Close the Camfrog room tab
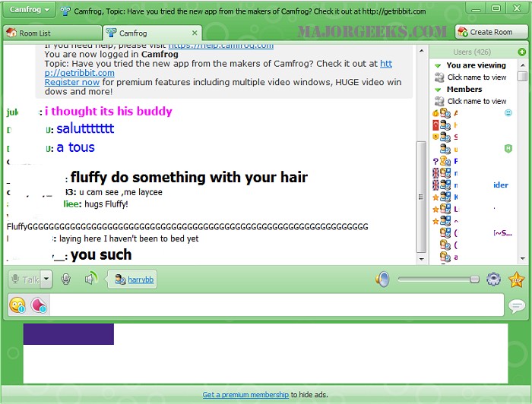This screenshot has width=532, height=404. click(x=195, y=33)
